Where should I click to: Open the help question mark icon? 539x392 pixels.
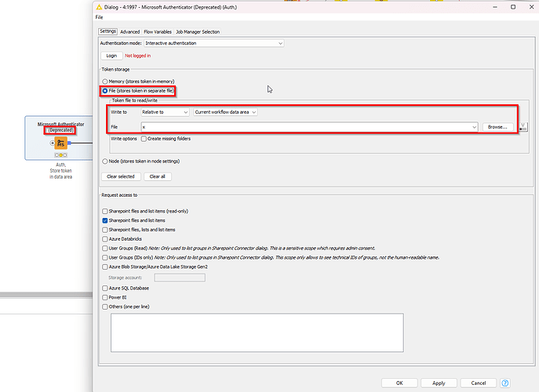[505, 383]
